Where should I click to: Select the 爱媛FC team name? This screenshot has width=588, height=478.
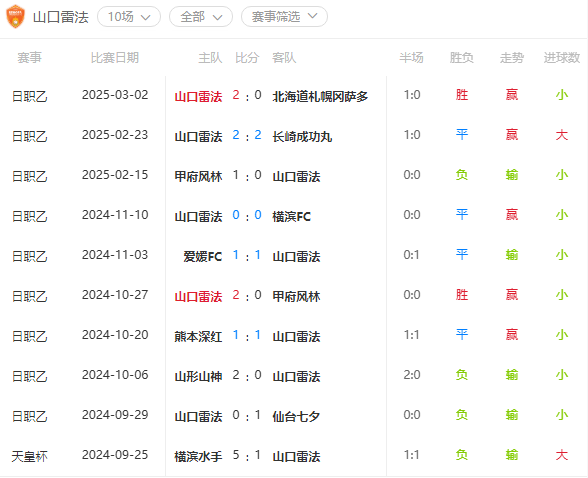pos(202,256)
